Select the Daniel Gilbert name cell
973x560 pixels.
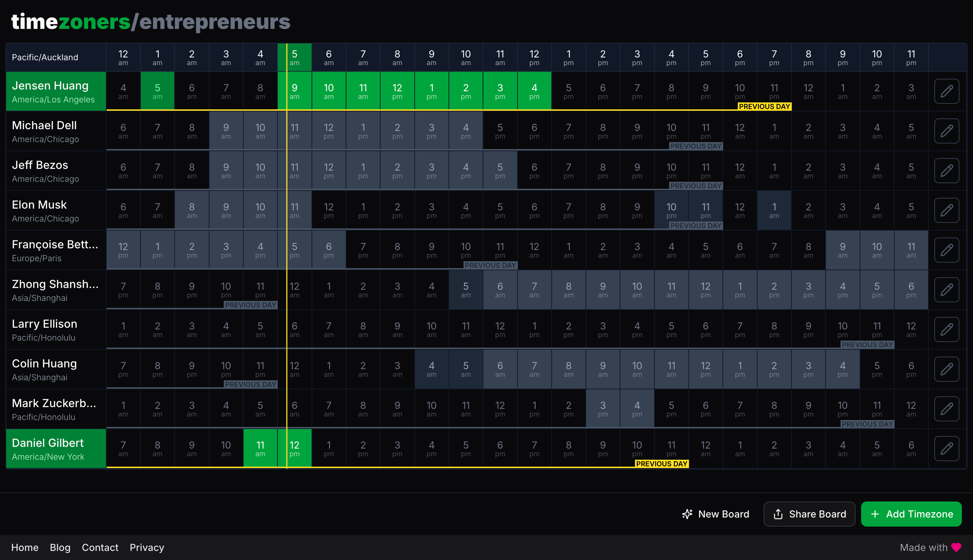point(56,449)
